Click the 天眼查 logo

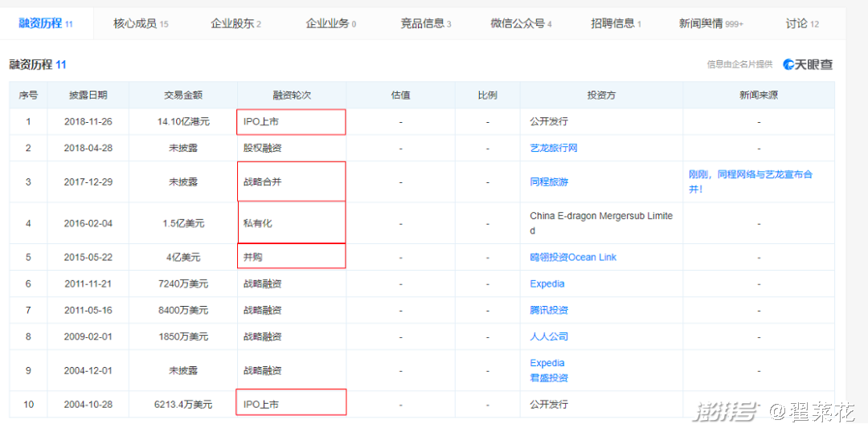coord(808,64)
